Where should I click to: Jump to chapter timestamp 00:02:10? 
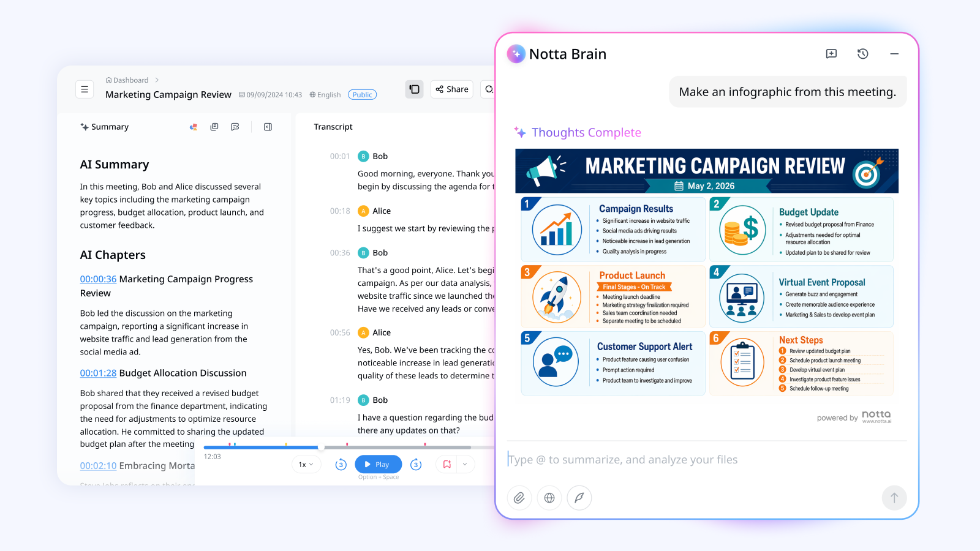pos(98,466)
